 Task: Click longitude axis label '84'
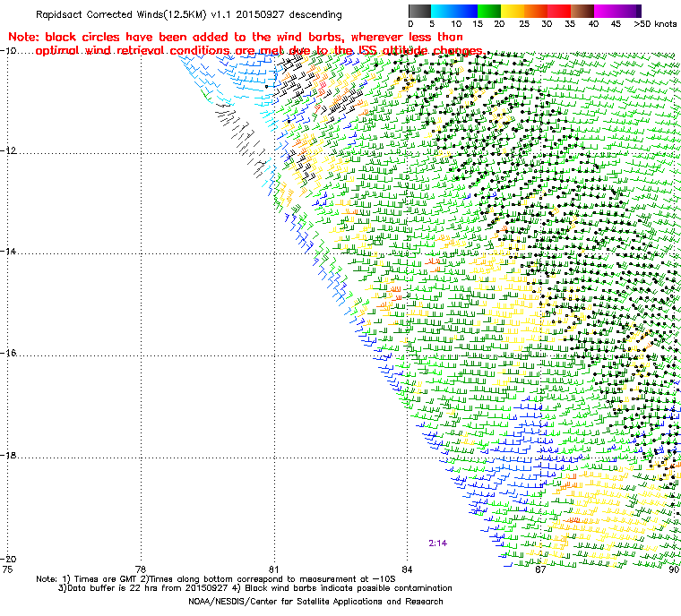pyautogui.click(x=407, y=569)
